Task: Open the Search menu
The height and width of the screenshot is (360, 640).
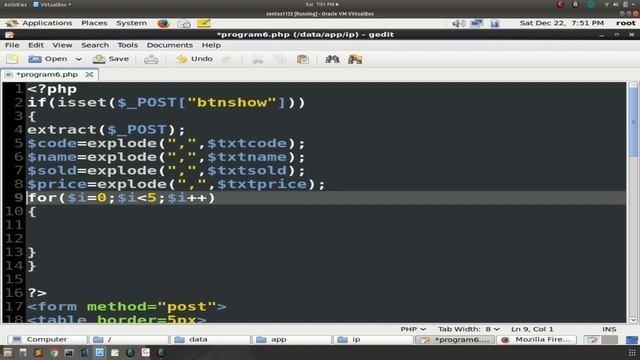Action: pos(95,45)
